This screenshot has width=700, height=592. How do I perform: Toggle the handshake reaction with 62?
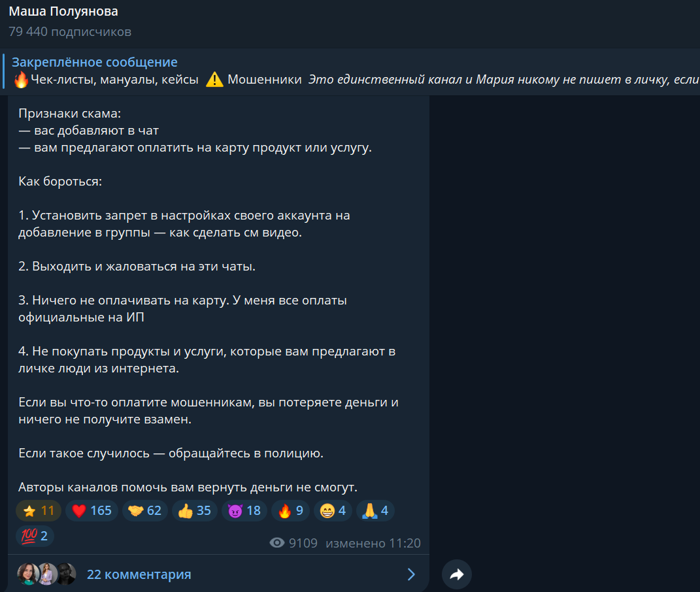pyautogui.click(x=144, y=510)
